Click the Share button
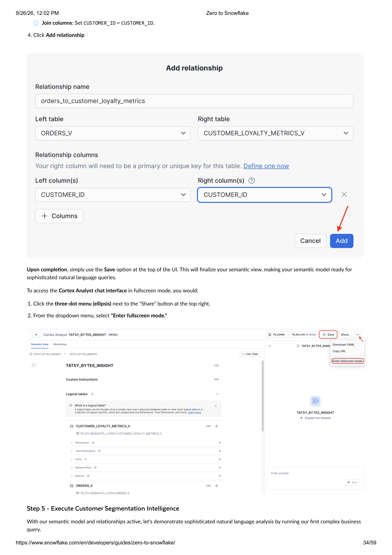Image resolution: width=392 pixels, height=555 pixels. pos(345,335)
